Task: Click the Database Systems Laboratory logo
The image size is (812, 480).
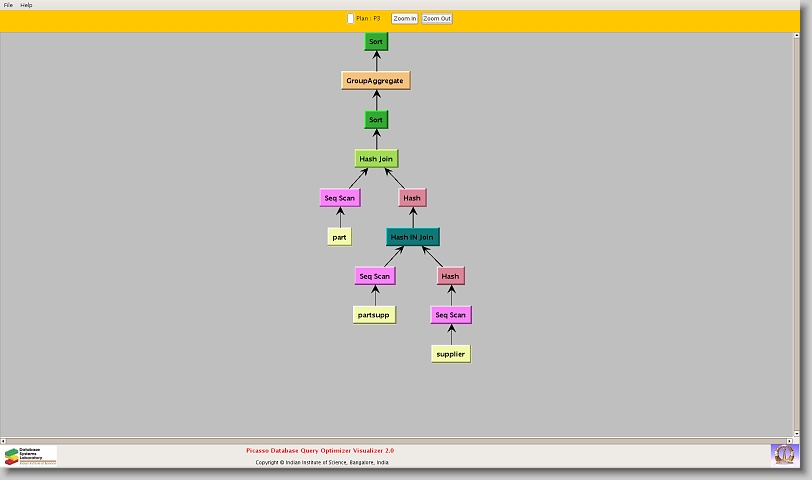Action: 30,456
